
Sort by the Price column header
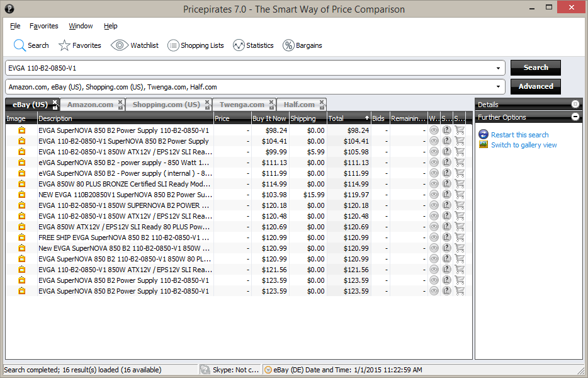pyautogui.click(x=232, y=118)
